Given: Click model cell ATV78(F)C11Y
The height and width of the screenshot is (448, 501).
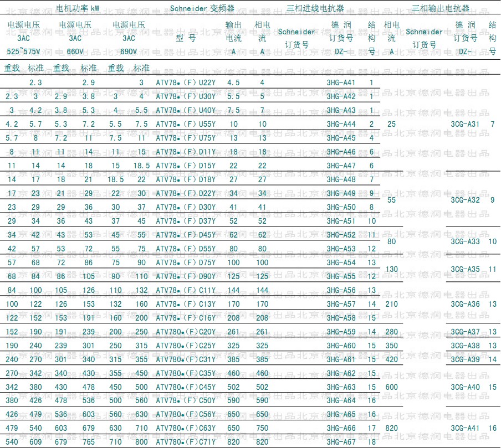Looking at the screenshot, I should coord(186,290).
